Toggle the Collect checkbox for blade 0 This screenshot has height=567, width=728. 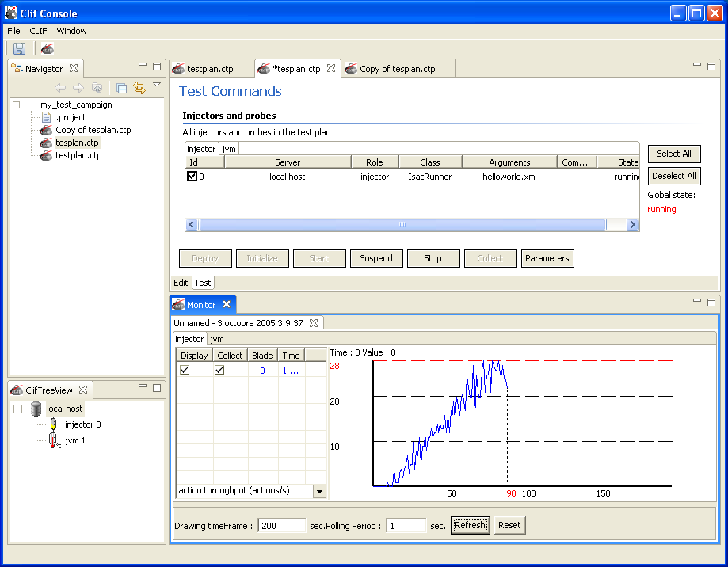click(219, 370)
